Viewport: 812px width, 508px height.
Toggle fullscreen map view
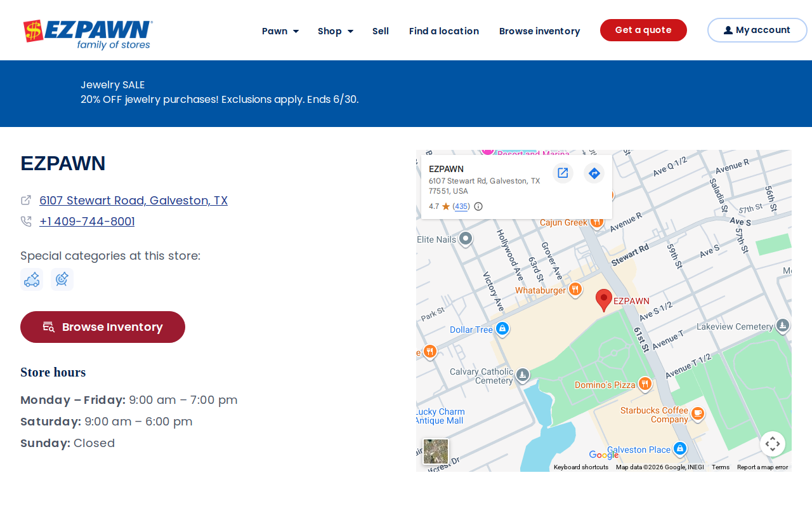pyautogui.click(x=772, y=444)
